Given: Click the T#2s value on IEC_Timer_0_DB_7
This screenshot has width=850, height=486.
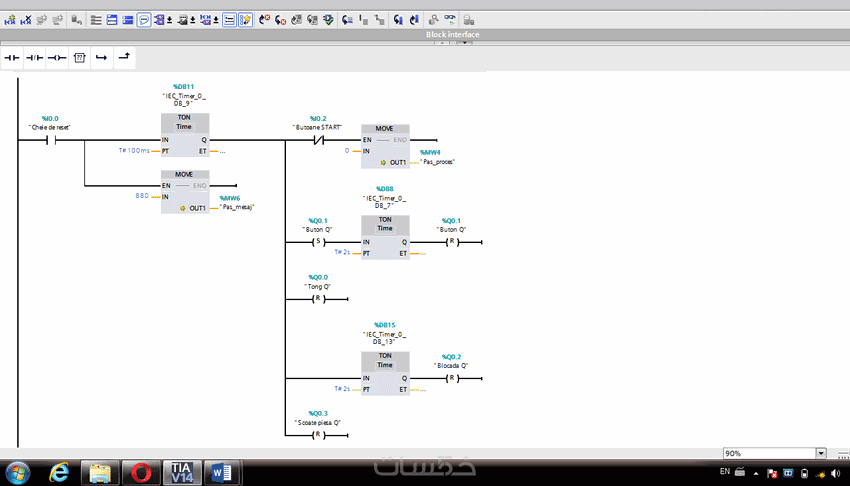Looking at the screenshot, I should [x=342, y=252].
